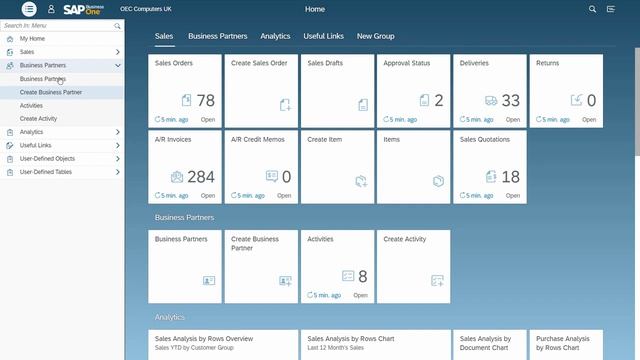The width and height of the screenshot is (640, 360).
Task: Click the Search in Menu field
Action: tap(62, 26)
